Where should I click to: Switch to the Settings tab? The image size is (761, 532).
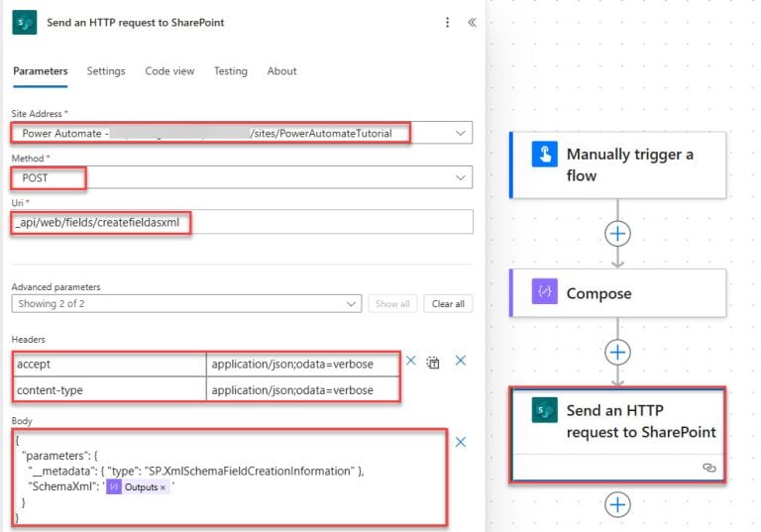pyautogui.click(x=106, y=71)
